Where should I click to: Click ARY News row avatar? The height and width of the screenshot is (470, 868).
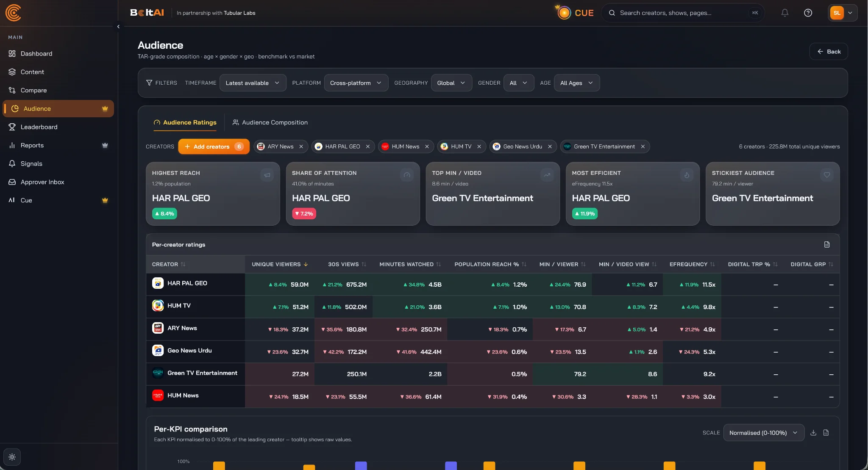tap(158, 328)
